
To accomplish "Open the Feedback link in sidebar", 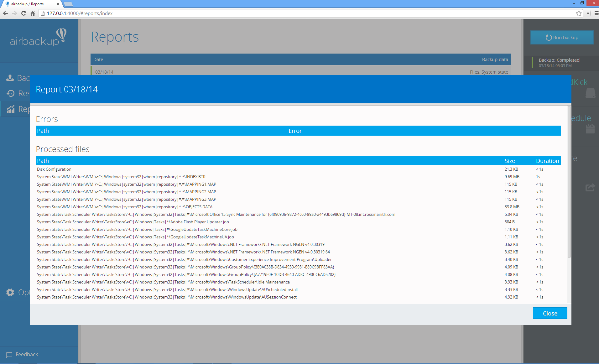I will pos(27,354).
